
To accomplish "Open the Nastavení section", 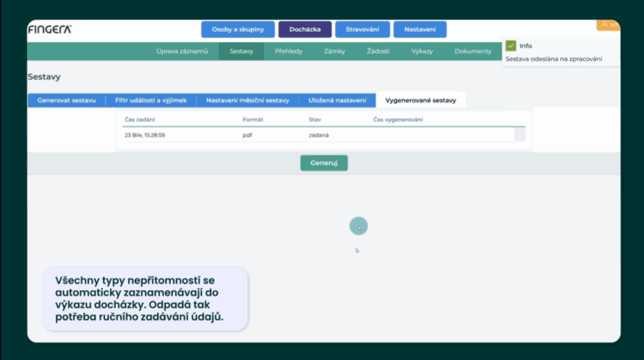I will [x=419, y=29].
